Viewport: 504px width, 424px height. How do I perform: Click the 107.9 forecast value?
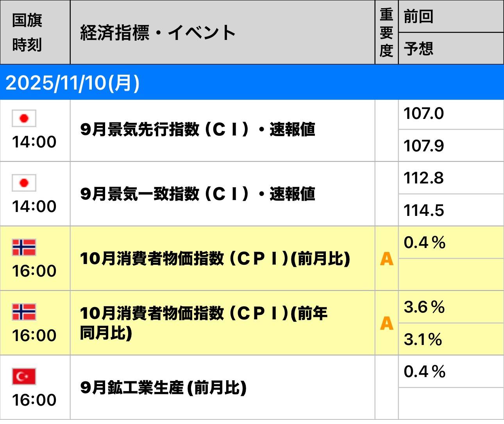(424, 146)
